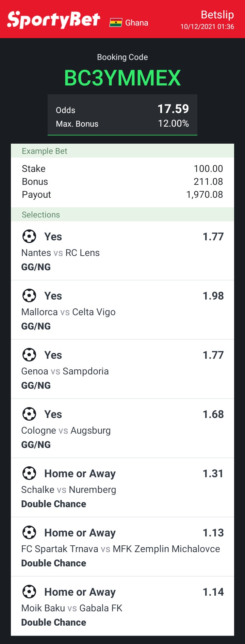245x644 pixels.
Task: Open the Ghana country label
Action: click(x=136, y=23)
